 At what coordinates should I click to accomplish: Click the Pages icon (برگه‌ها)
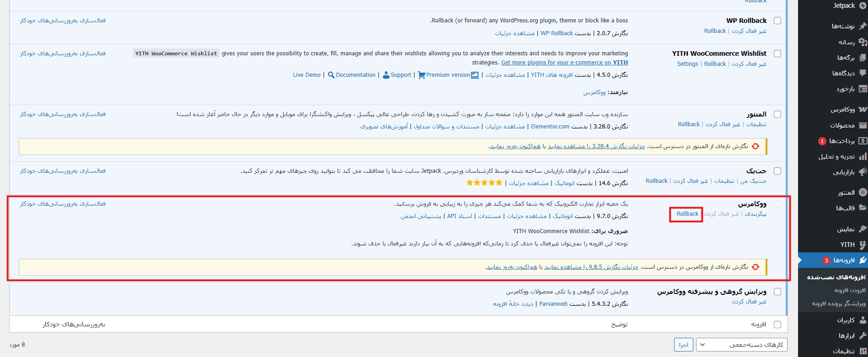863,58
